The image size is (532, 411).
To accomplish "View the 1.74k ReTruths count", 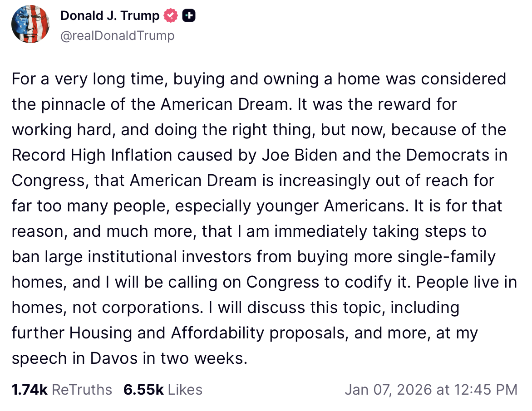I will coord(30,390).
